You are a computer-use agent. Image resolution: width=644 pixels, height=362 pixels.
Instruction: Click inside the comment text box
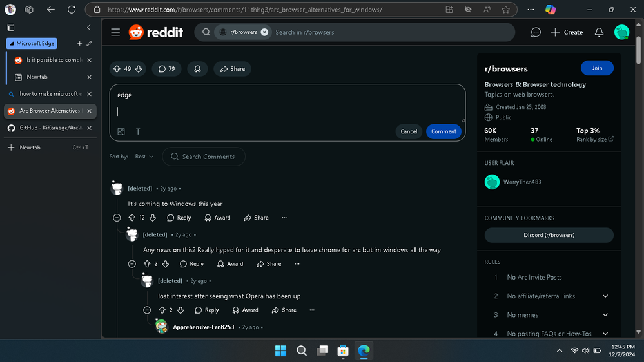click(288, 104)
